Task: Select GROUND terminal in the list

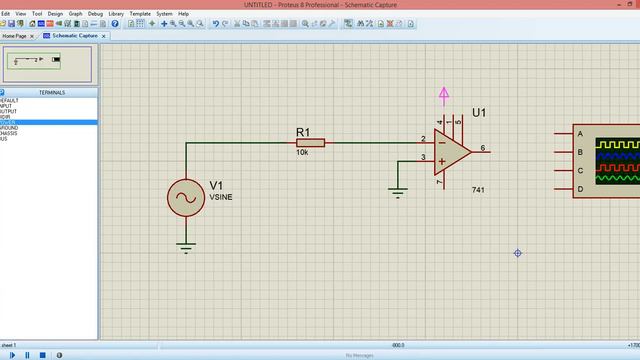Action: tap(9, 128)
